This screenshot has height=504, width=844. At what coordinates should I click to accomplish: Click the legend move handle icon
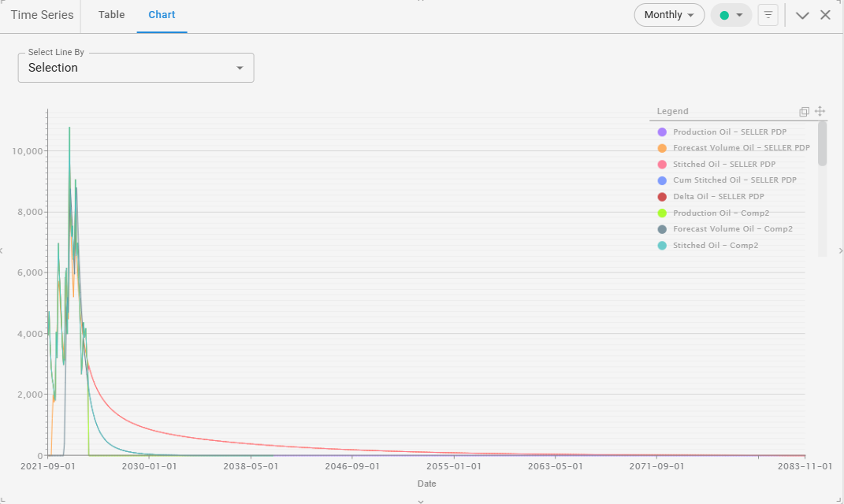[x=820, y=112]
